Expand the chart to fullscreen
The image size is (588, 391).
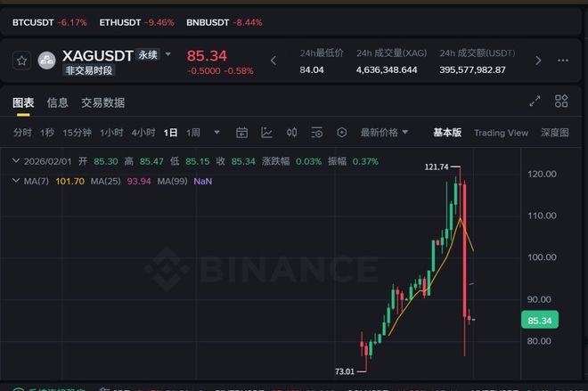tap(535, 102)
